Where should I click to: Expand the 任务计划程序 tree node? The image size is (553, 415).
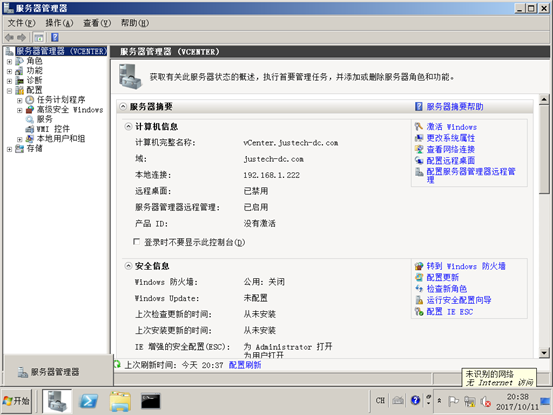tap(20, 100)
